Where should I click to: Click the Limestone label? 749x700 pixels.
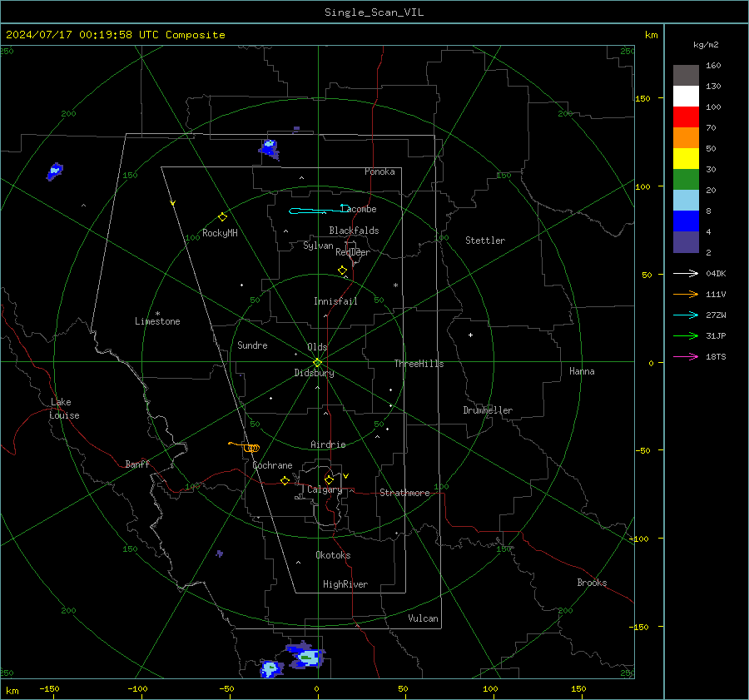pyautogui.click(x=157, y=321)
